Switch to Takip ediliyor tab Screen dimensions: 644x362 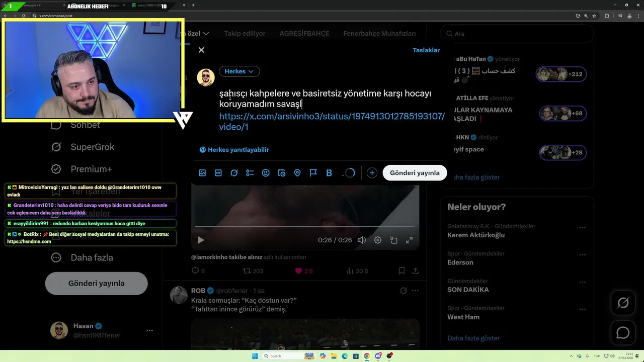click(x=245, y=34)
